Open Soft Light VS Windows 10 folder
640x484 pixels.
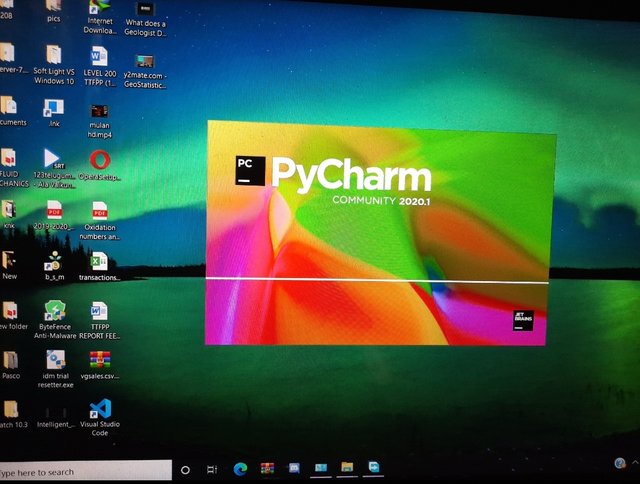54,64
